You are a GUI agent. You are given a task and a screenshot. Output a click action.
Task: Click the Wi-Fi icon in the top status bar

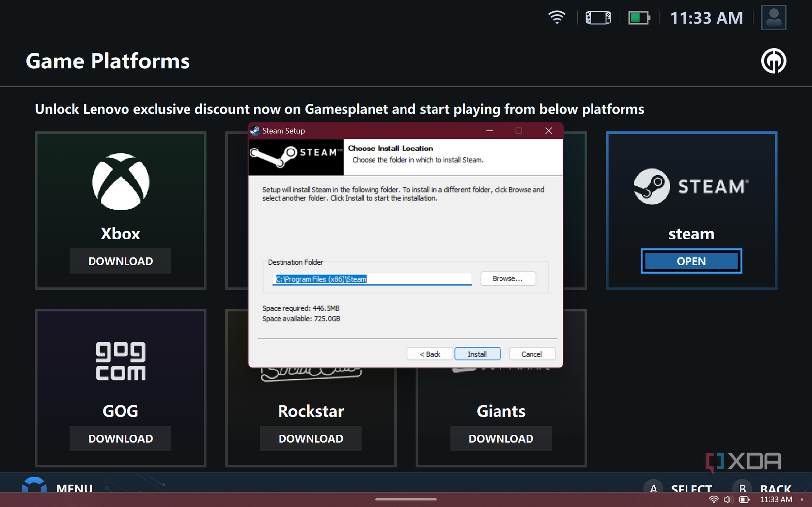(557, 18)
